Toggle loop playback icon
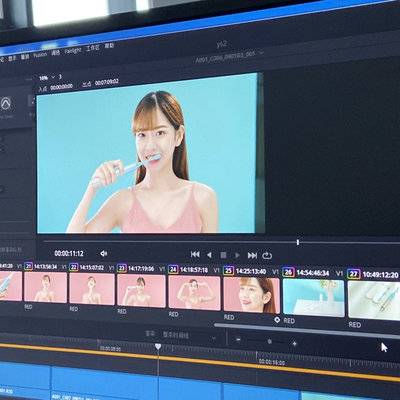This screenshot has height=400, width=400. tap(267, 256)
